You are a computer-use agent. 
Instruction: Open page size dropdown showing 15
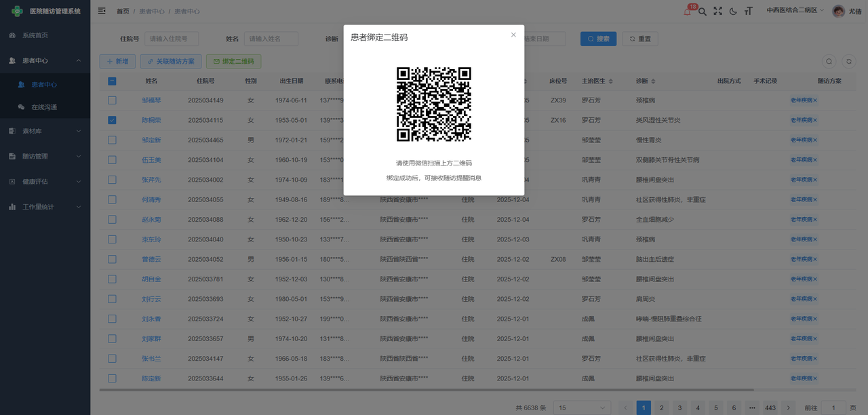coord(582,408)
